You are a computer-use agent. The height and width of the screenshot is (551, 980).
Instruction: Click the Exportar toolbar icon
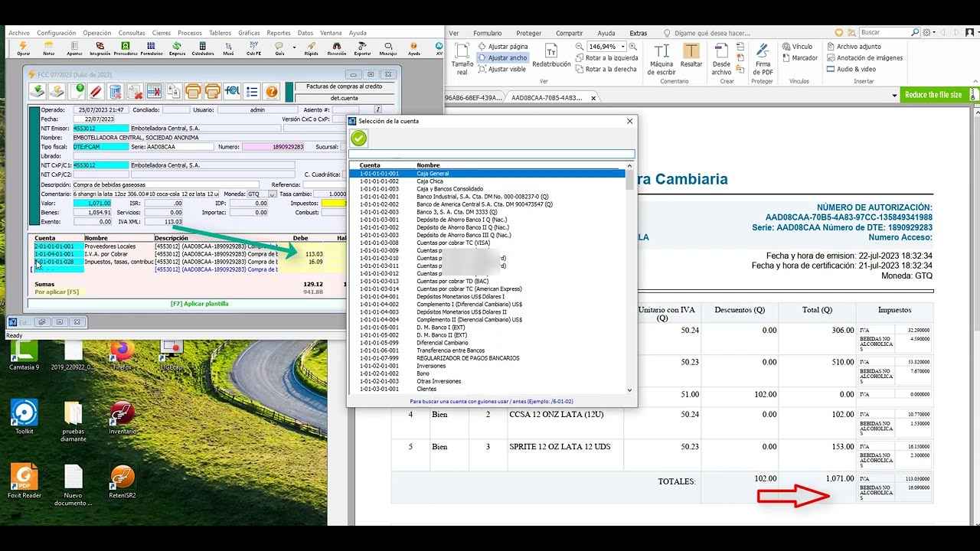click(x=362, y=48)
